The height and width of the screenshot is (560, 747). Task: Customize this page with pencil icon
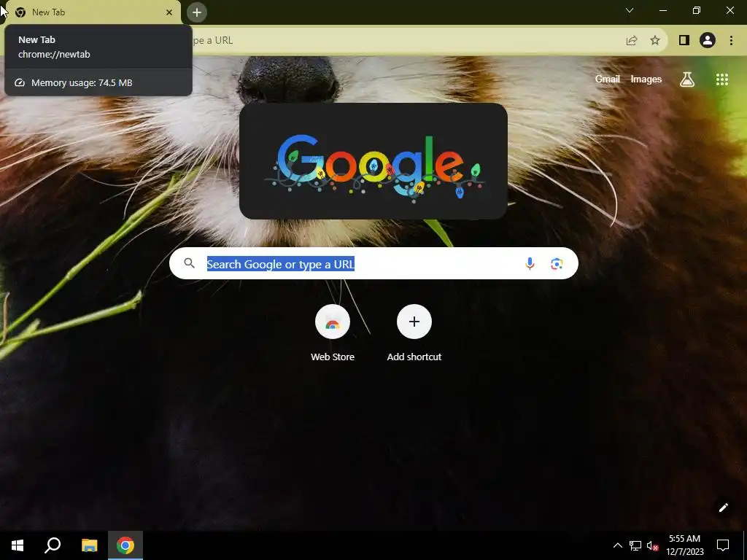pos(723,507)
